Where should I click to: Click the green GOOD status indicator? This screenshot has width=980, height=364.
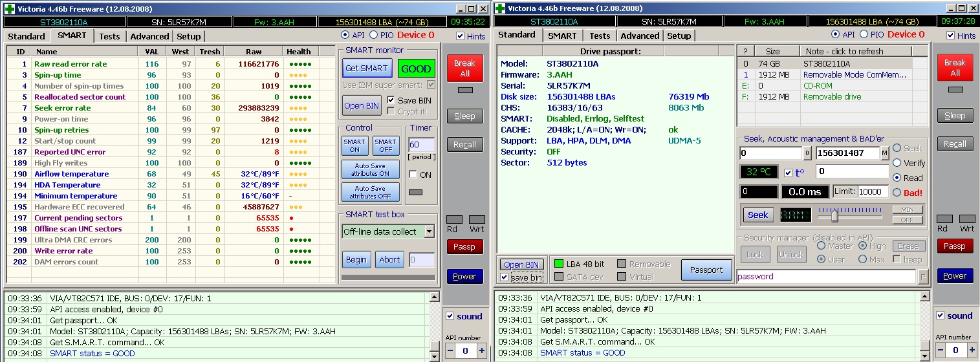coord(416,68)
